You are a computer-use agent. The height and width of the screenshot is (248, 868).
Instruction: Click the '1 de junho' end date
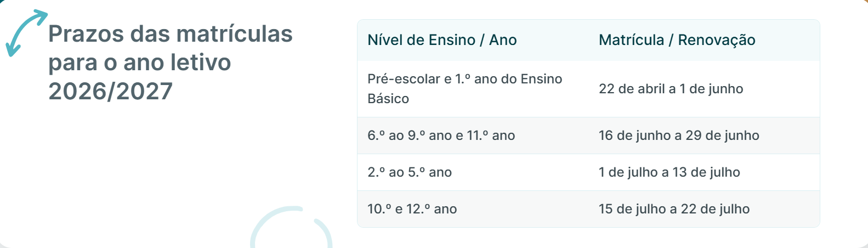711,89
